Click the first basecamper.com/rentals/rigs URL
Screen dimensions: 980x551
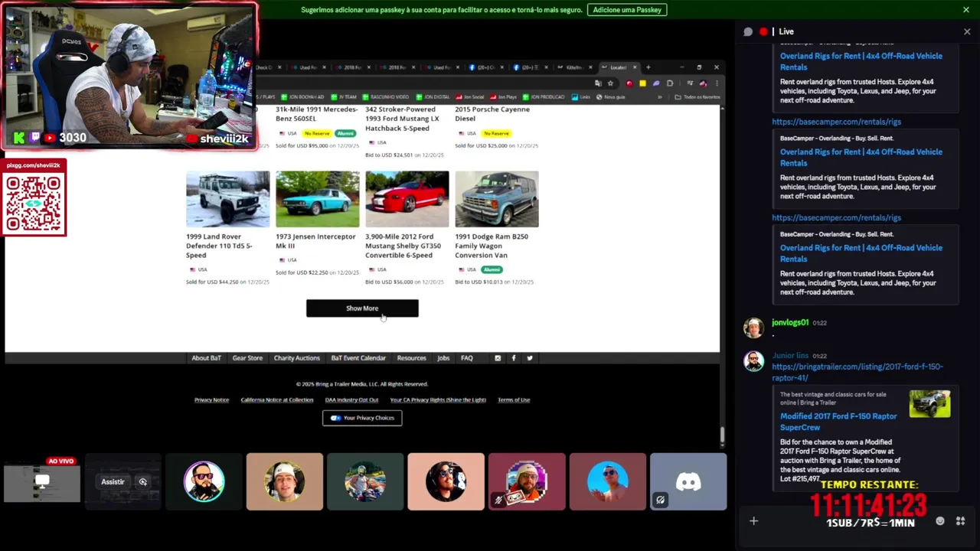pyautogui.click(x=836, y=122)
